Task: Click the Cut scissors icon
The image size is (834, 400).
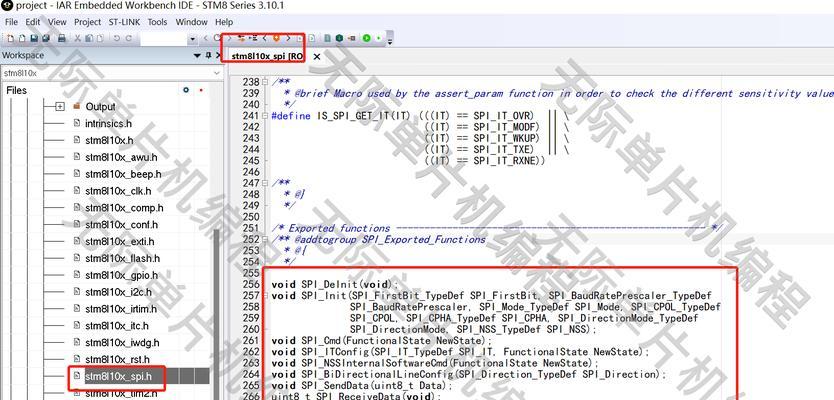Action: [x=78, y=38]
